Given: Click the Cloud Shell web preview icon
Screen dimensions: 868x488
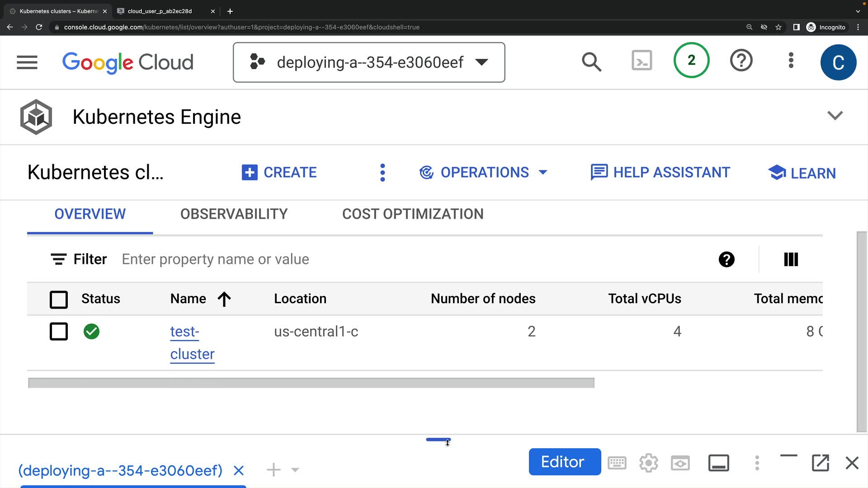Looking at the screenshot, I should [680, 463].
